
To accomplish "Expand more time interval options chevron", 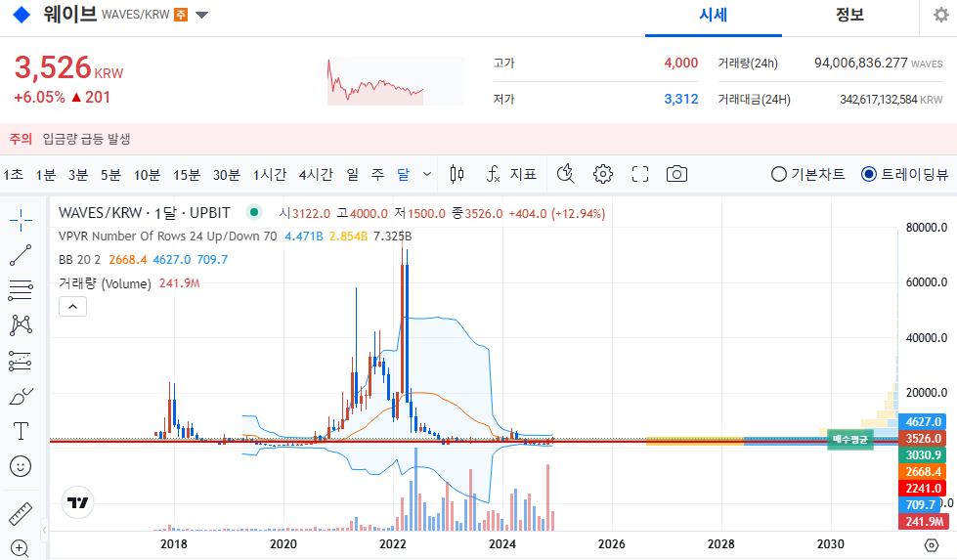I will 427,175.
